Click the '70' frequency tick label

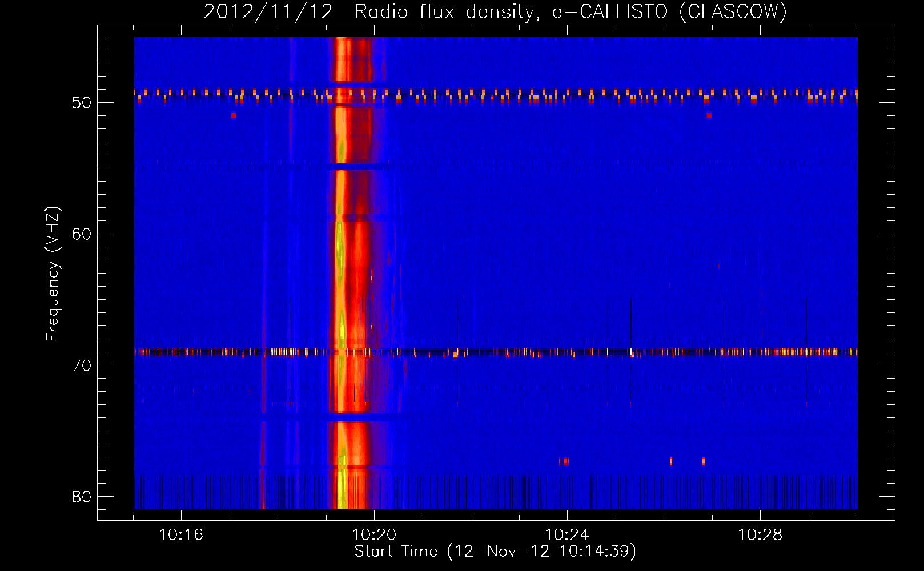pyautogui.click(x=82, y=365)
